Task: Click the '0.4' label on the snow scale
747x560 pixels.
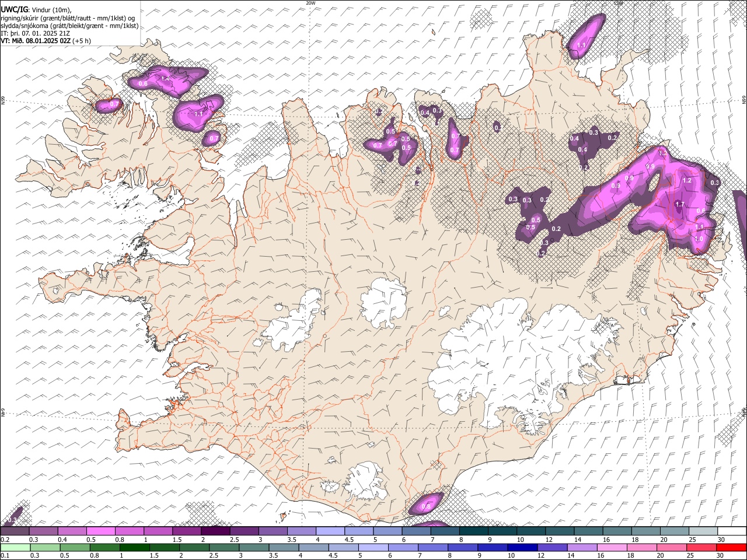Action: pyautogui.click(x=62, y=540)
